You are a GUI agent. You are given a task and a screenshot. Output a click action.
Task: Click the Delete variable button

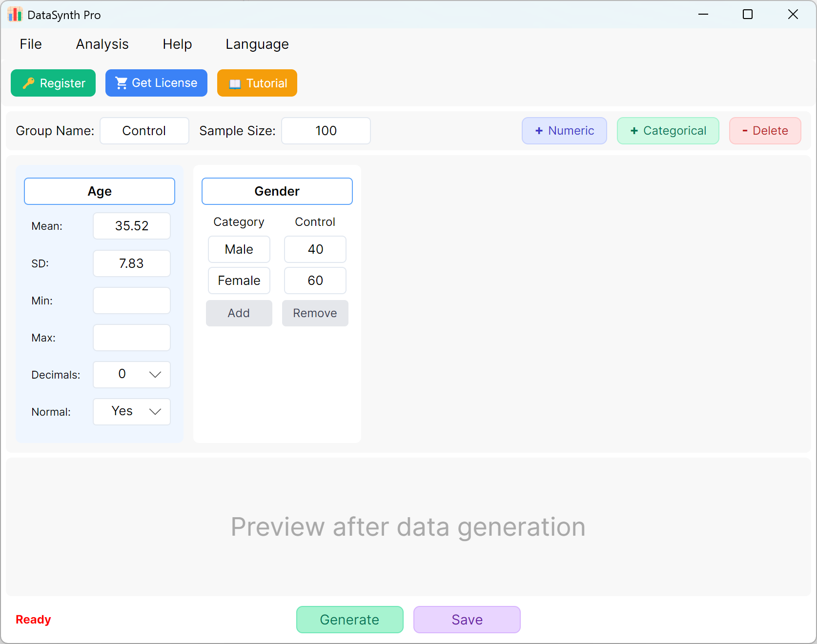click(765, 131)
